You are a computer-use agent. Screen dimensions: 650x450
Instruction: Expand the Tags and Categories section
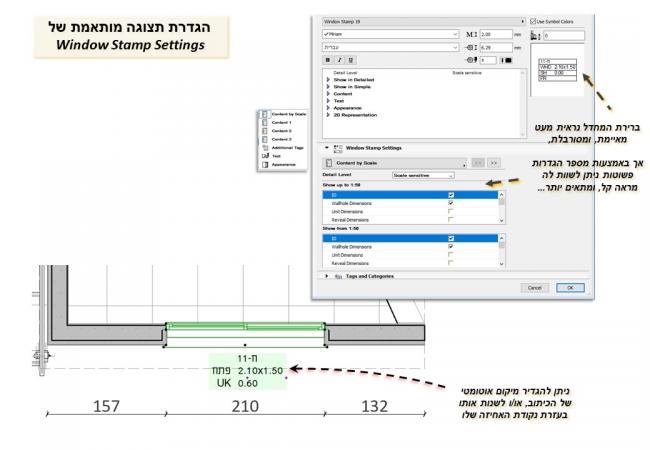click(327, 275)
